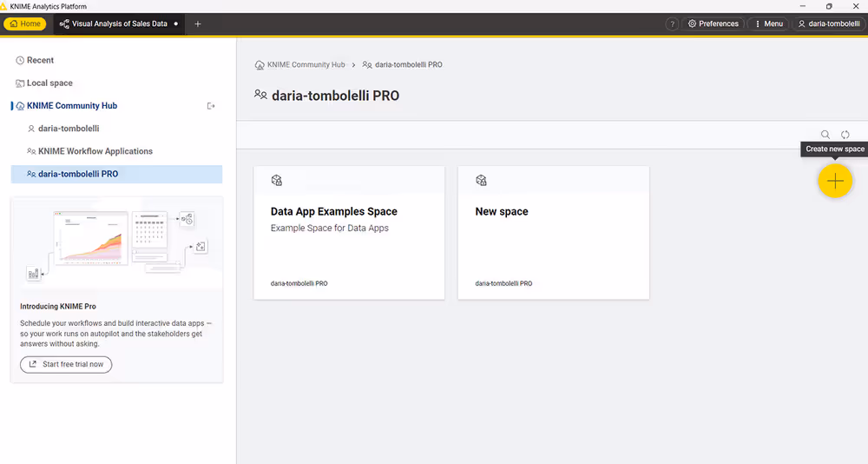Select daria-tombolelli personal account in sidebar
This screenshot has width=868, height=464.
[x=69, y=129]
